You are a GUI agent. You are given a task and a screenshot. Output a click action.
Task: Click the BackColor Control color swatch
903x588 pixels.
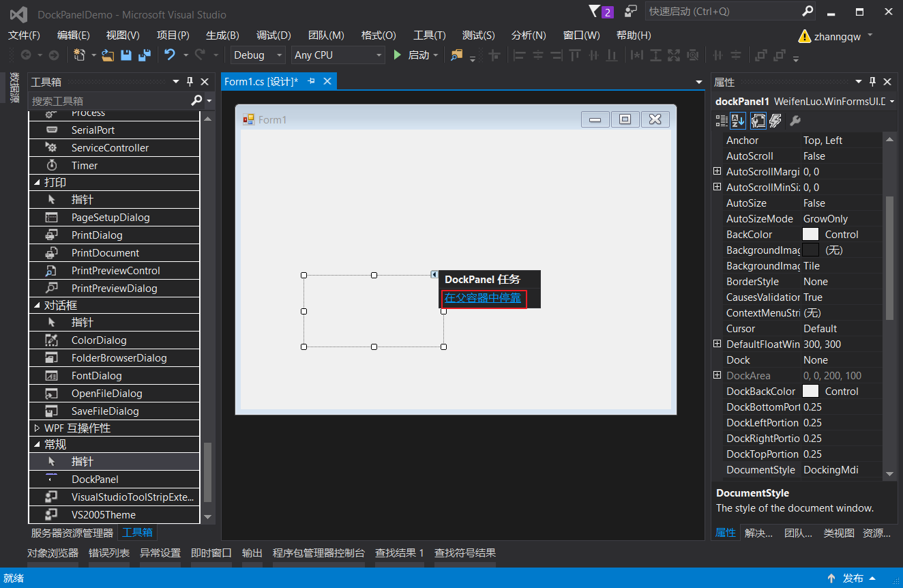pos(810,234)
